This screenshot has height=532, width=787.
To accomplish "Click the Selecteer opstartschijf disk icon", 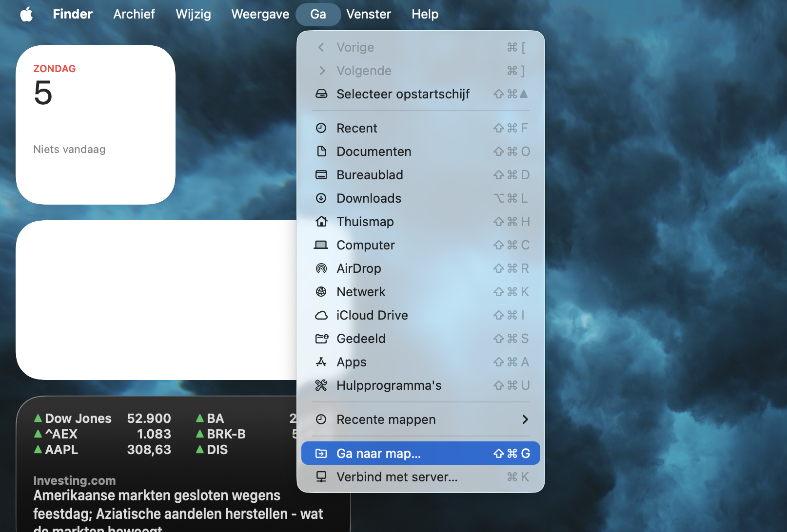I will point(321,94).
